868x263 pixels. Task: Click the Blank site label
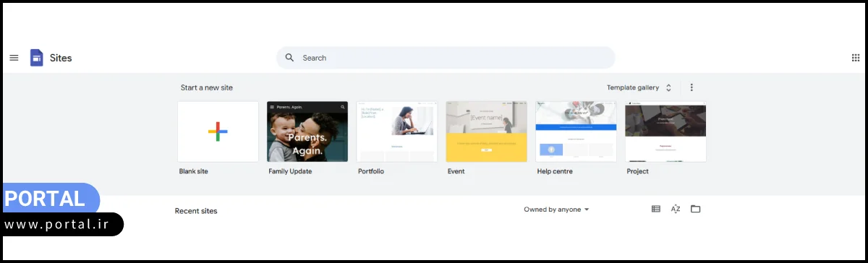[194, 171]
